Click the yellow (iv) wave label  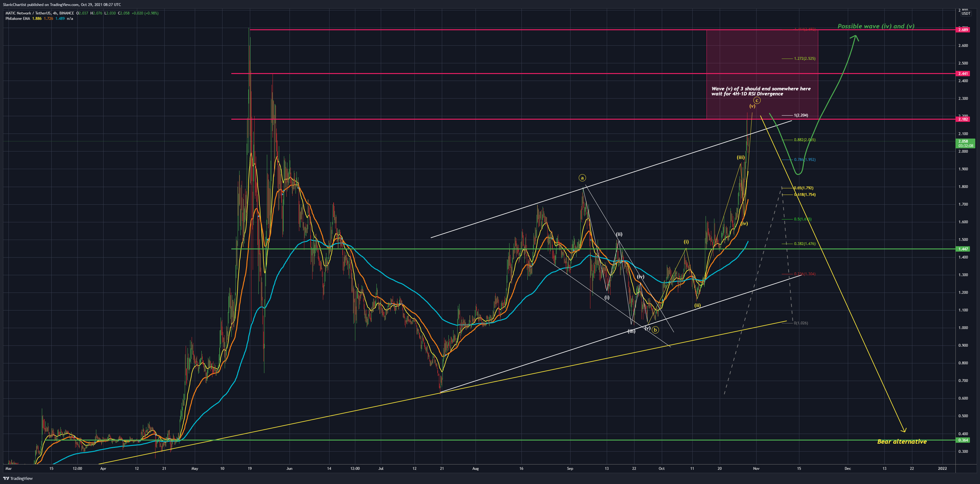tap(744, 224)
